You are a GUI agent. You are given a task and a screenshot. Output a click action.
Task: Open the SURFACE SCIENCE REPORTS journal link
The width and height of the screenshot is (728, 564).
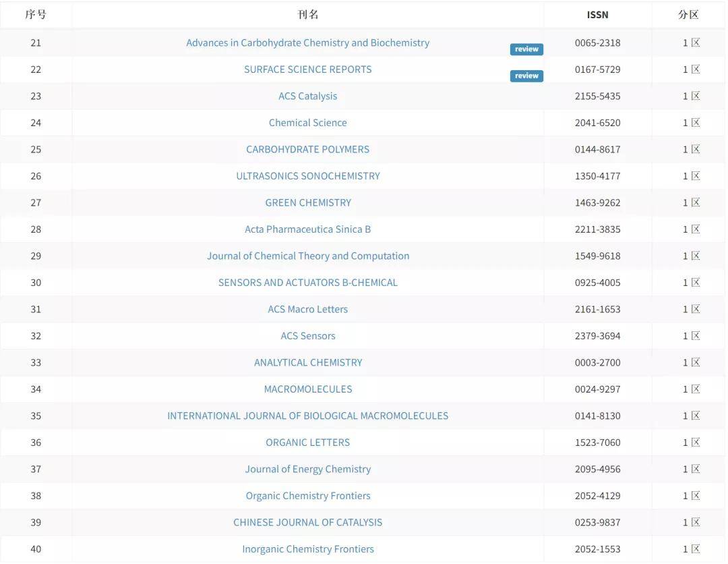click(307, 69)
